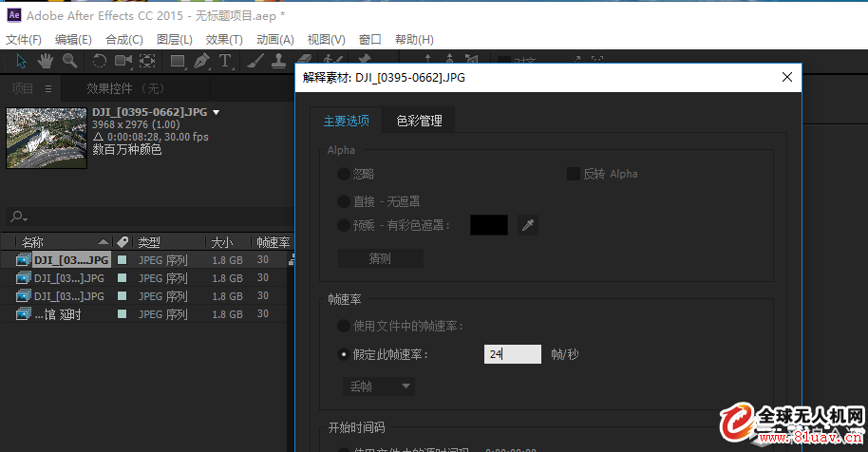Select the Selection arrow tool

click(x=21, y=61)
